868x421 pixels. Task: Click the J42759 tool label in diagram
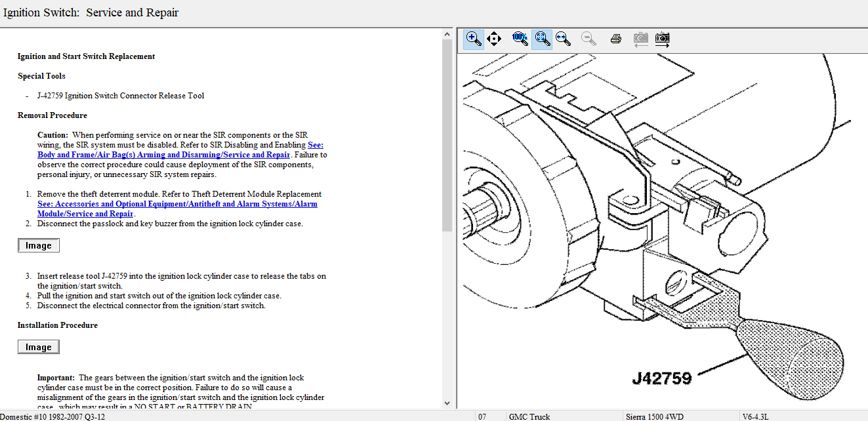(x=661, y=378)
